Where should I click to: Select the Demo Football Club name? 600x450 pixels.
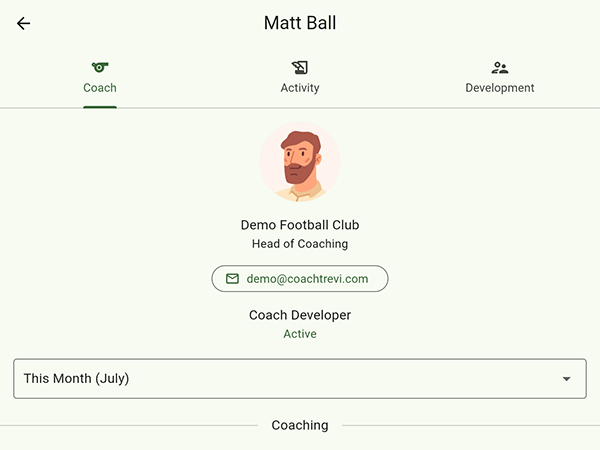click(300, 225)
